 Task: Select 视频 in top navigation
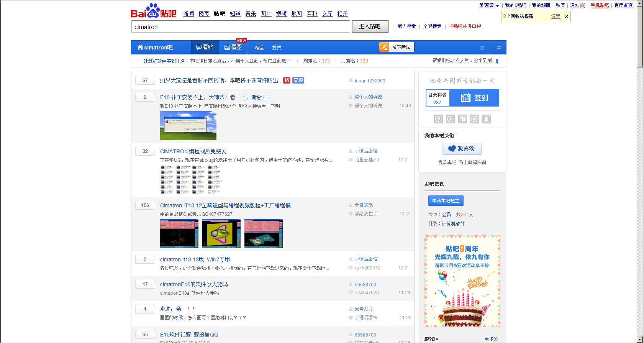point(281,14)
